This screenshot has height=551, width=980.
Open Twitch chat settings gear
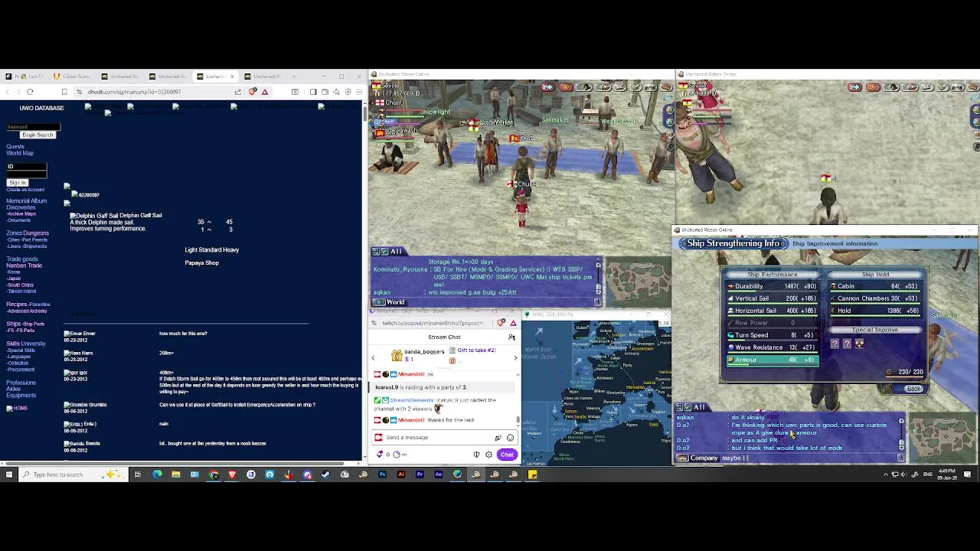488,455
